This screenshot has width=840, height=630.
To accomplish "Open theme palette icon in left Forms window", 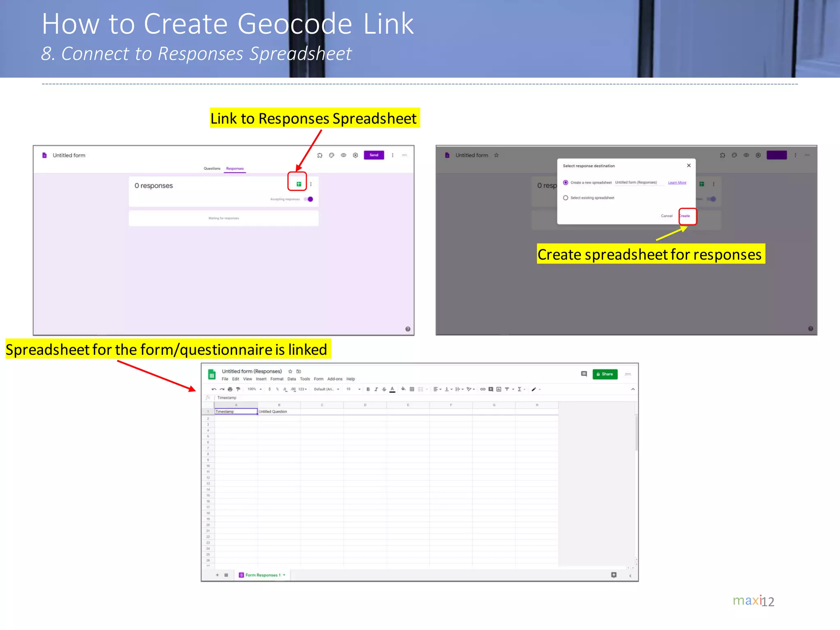I will (332, 155).
